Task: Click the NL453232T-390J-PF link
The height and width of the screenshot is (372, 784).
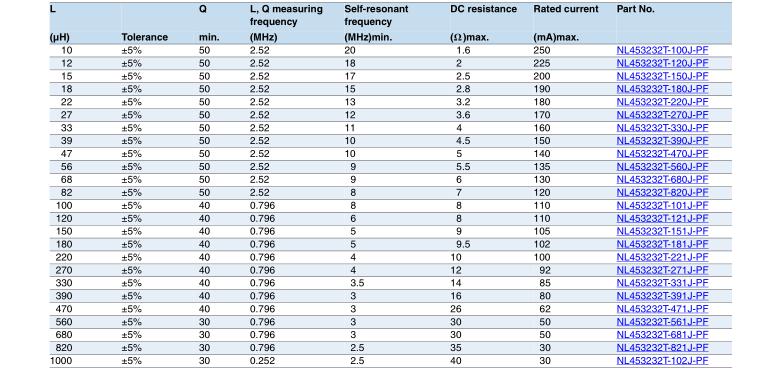Action: tap(662, 141)
